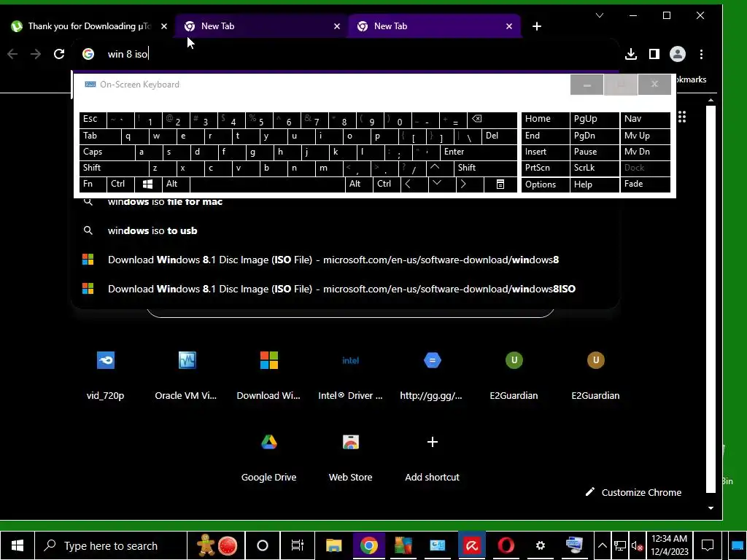Screen dimensions: 747x560
Task: Toggle Caps key on On-Screen Keyboard
Action: pyautogui.click(x=107, y=152)
